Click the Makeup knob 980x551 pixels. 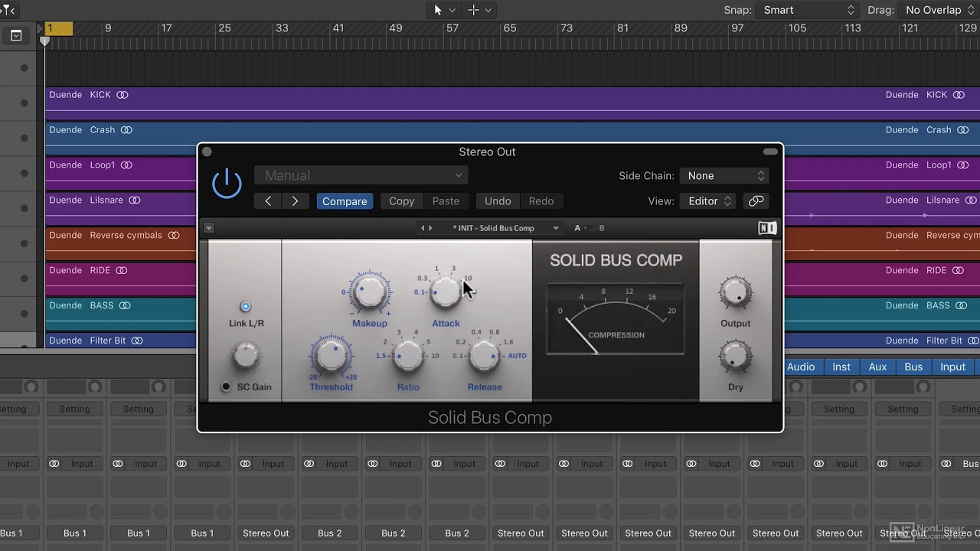(x=370, y=292)
